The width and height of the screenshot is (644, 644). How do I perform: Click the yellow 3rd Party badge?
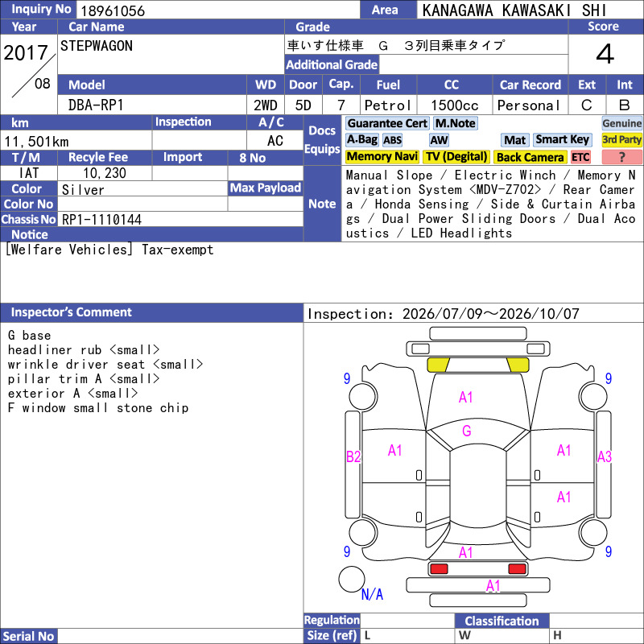click(621, 140)
